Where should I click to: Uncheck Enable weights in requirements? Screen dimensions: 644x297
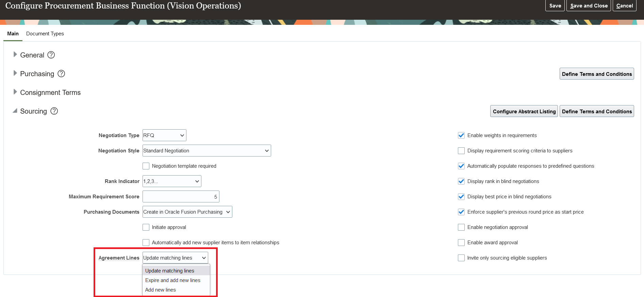(x=461, y=135)
